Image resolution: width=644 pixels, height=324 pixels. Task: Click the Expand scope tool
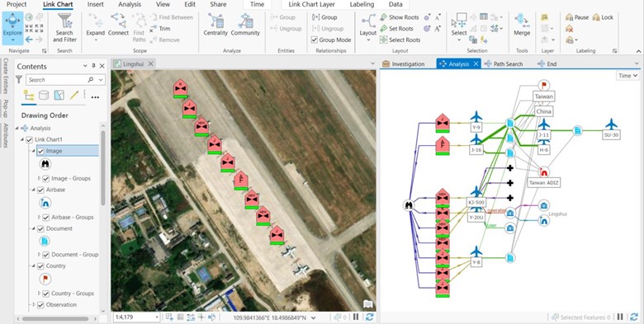95,27
